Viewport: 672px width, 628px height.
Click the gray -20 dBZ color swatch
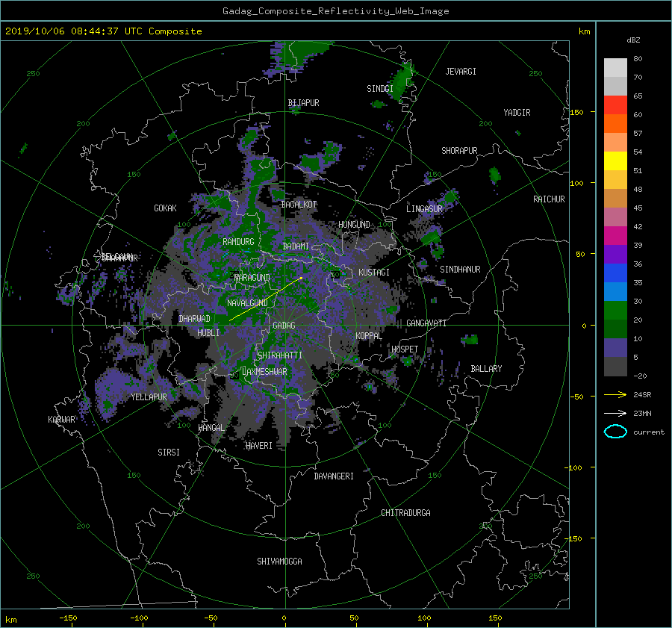615,367
